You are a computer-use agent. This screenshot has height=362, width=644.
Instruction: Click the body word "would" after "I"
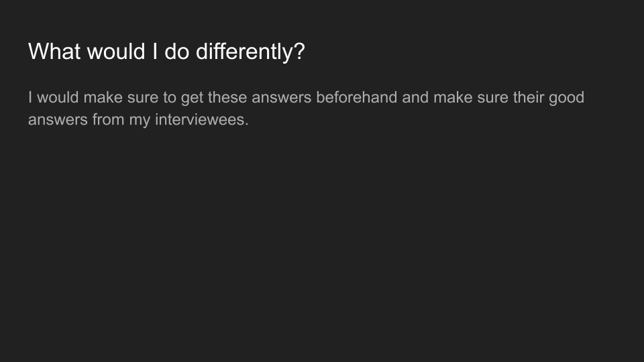pos(58,98)
